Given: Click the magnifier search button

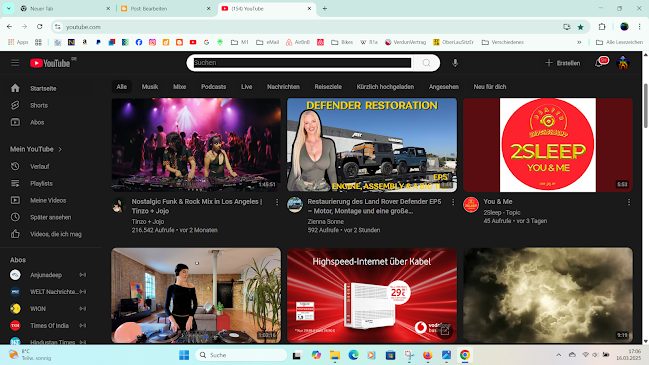Looking at the screenshot, I should click(x=426, y=63).
